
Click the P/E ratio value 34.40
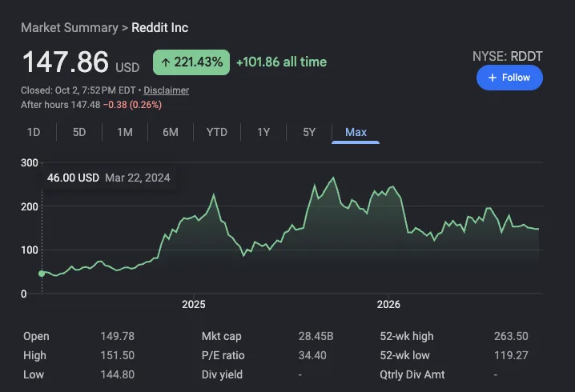(312, 355)
